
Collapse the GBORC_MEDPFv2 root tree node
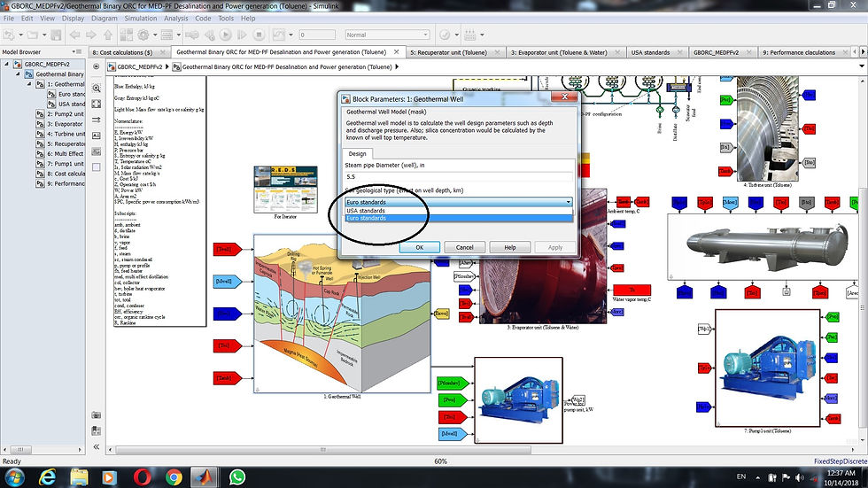(x=7, y=64)
